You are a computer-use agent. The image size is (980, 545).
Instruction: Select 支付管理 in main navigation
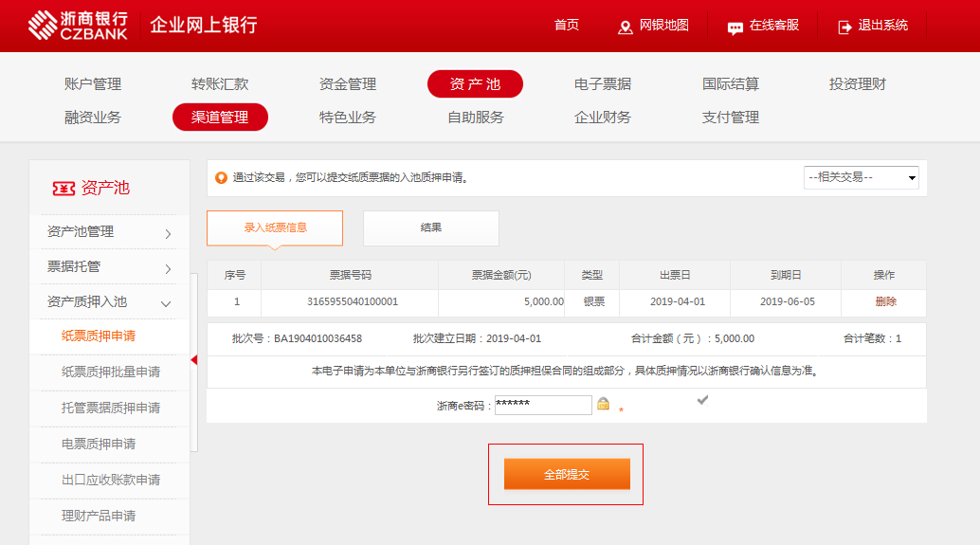[730, 117]
